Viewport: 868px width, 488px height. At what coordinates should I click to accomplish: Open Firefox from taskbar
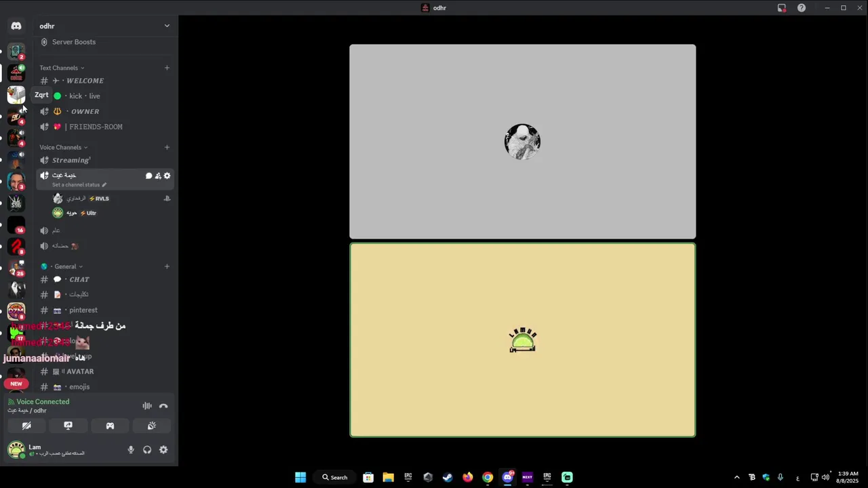[468, 477]
